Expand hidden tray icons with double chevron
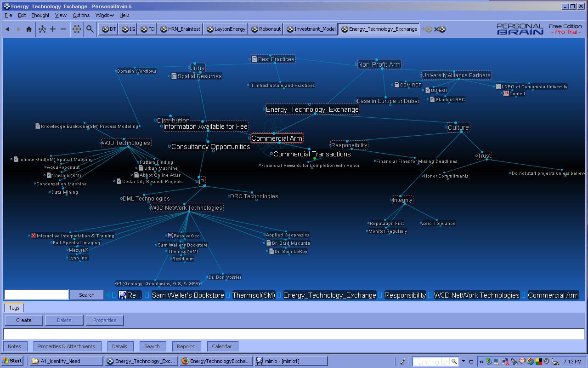The image size is (588, 368). coord(481,361)
